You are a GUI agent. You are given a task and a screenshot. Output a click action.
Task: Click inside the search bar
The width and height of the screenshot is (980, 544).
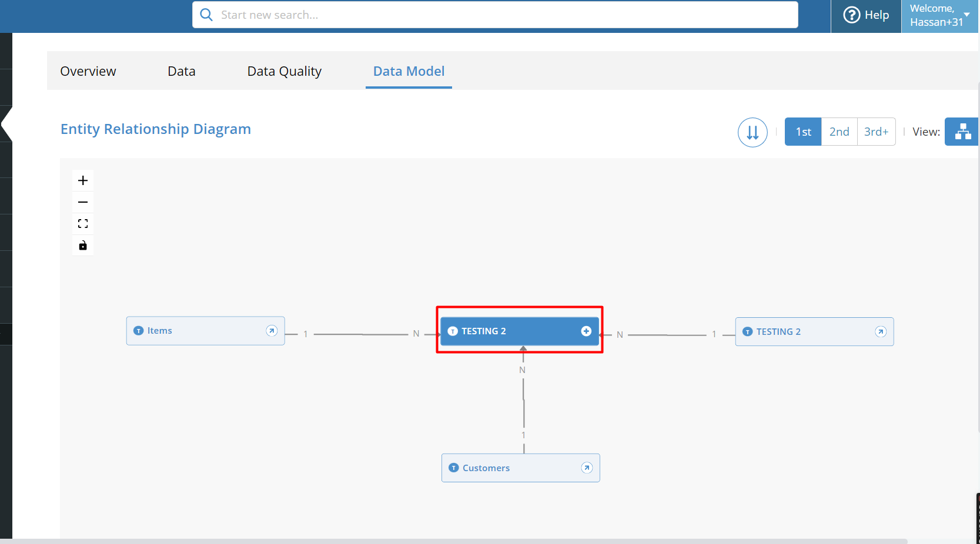click(494, 15)
